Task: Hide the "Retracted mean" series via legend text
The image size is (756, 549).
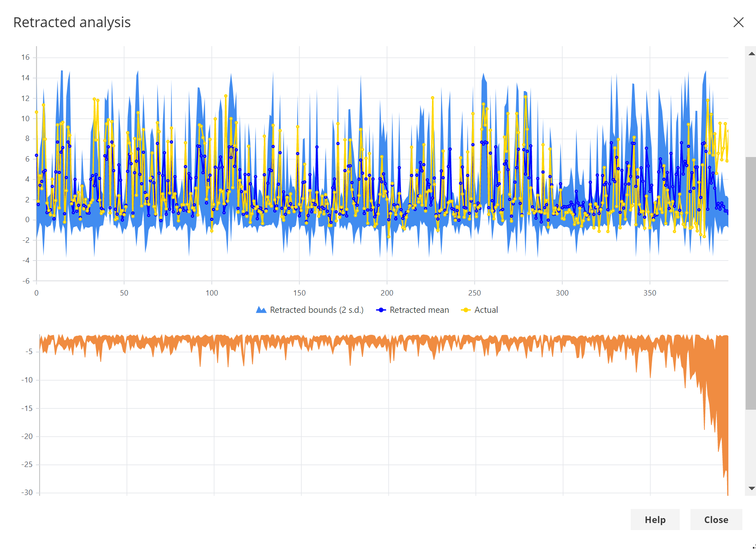Action: [x=419, y=310]
